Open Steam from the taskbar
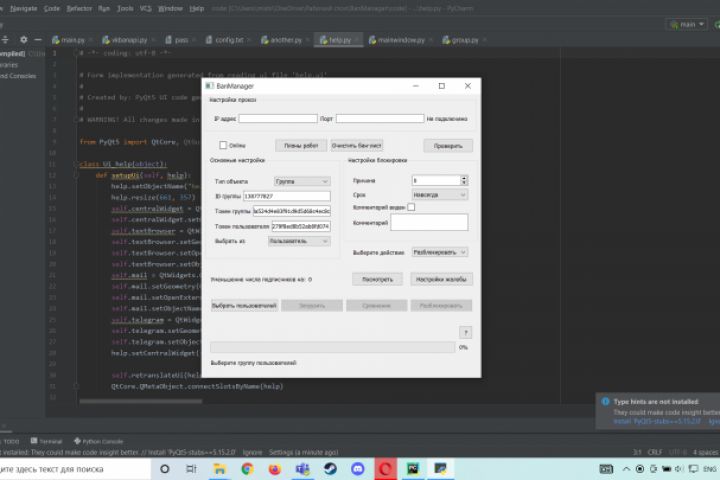 (330, 469)
